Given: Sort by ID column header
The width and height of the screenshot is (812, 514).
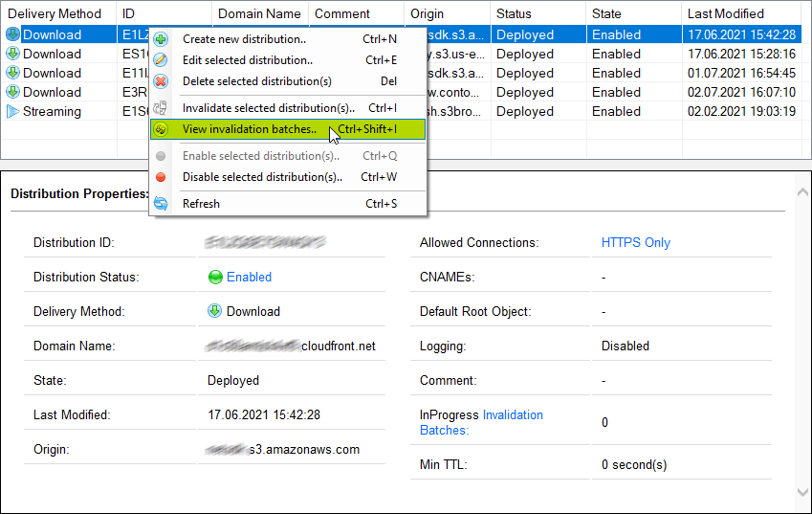Looking at the screenshot, I should (x=165, y=13).
